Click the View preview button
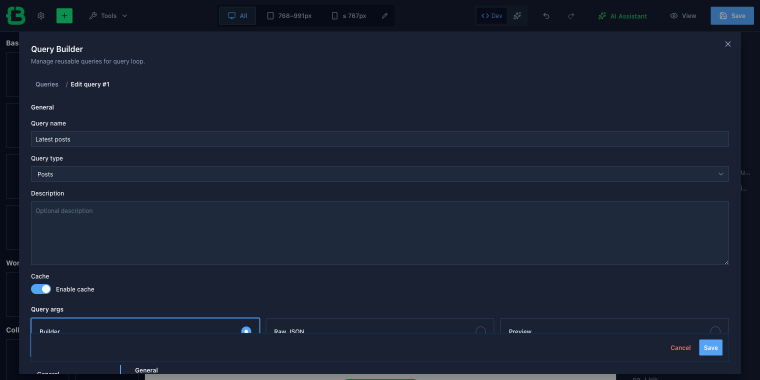The height and width of the screenshot is (380, 760). (x=683, y=16)
